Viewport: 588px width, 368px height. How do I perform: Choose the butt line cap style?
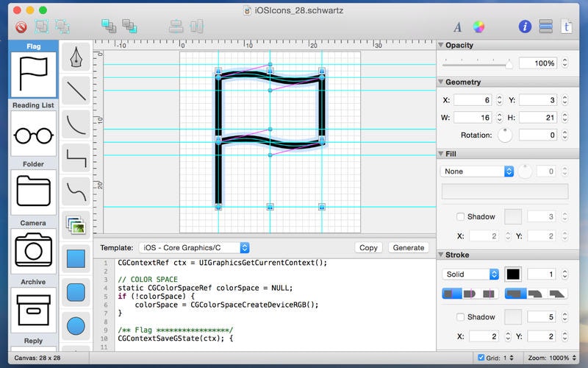(x=451, y=294)
